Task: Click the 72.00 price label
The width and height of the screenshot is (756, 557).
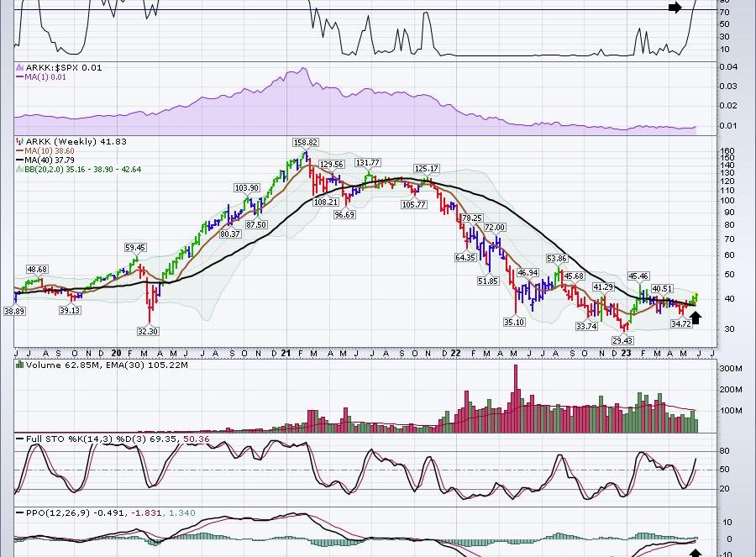Action: pyautogui.click(x=495, y=227)
